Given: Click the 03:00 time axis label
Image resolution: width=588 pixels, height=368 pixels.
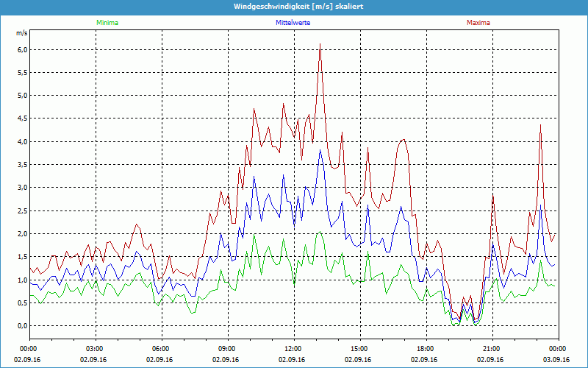Looking at the screenshot, I should click(94, 349).
